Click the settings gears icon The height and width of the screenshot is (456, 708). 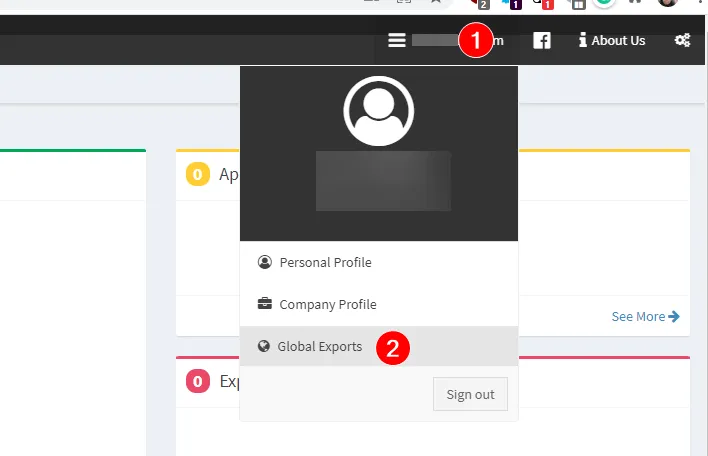click(682, 40)
